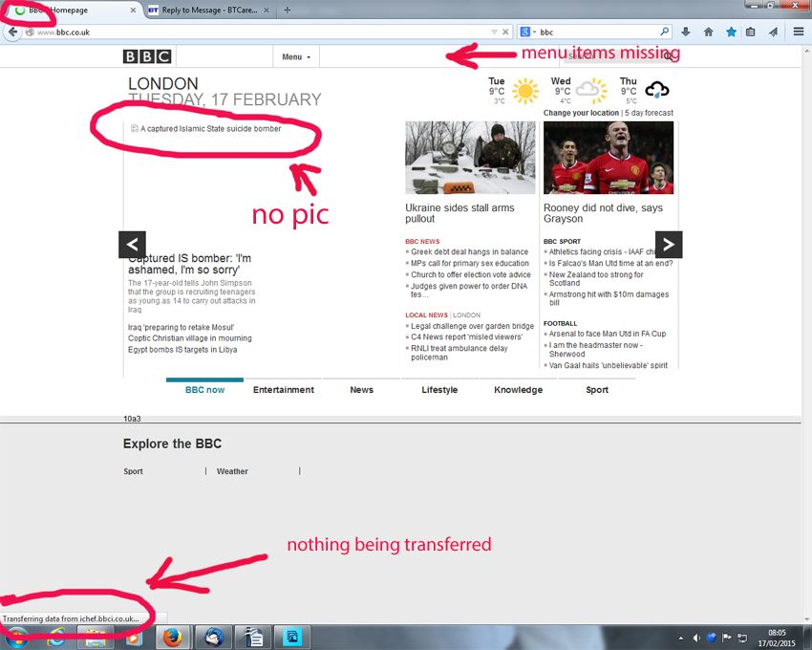Open the search engine selector dropdown

[x=527, y=32]
